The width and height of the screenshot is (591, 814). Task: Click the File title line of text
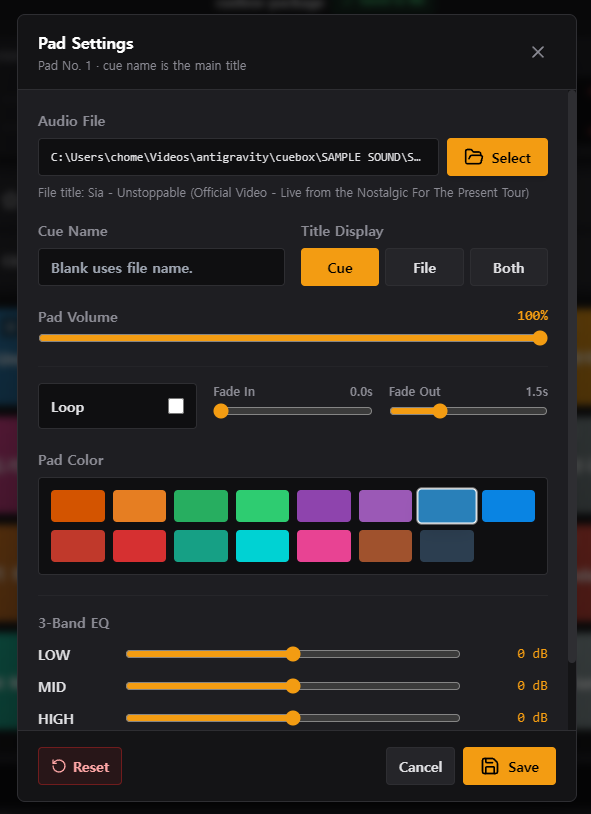click(x=284, y=193)
